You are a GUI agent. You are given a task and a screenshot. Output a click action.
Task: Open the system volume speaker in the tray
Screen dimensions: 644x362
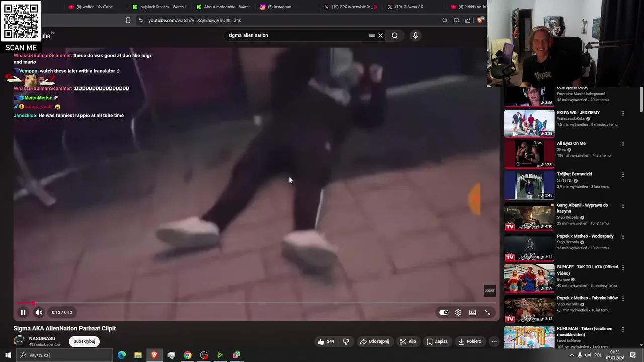[588, 355]
